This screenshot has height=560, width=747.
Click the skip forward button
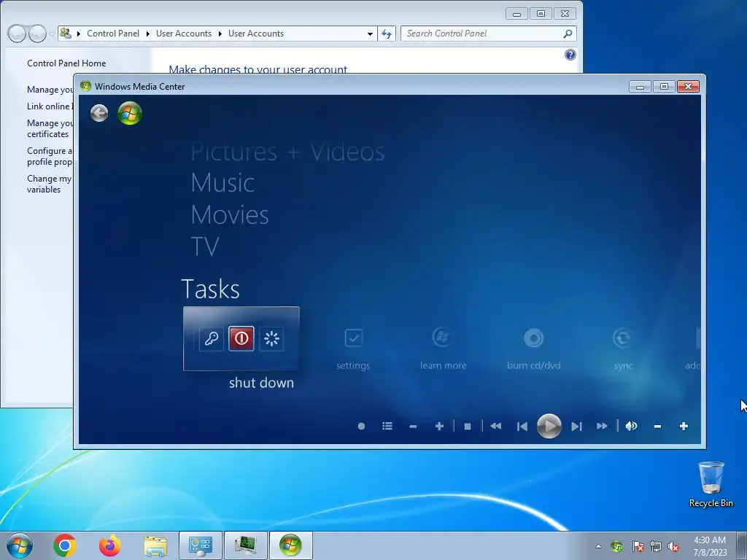576,426
